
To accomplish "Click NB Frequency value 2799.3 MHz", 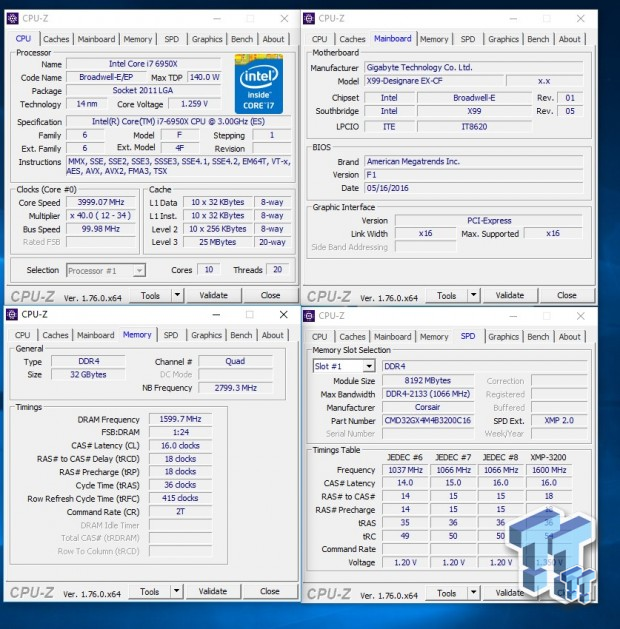I will pyautogui.click(x=235, y=388).
